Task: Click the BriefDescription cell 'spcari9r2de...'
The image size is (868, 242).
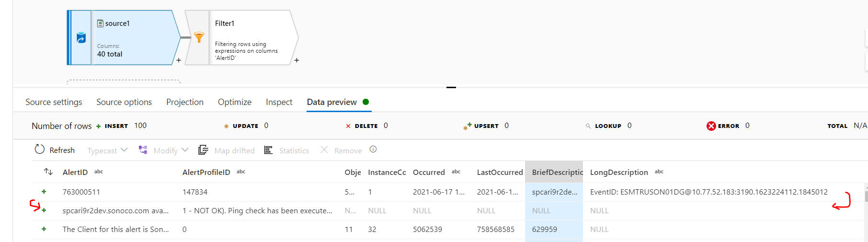Action: (x=554, y=192)
